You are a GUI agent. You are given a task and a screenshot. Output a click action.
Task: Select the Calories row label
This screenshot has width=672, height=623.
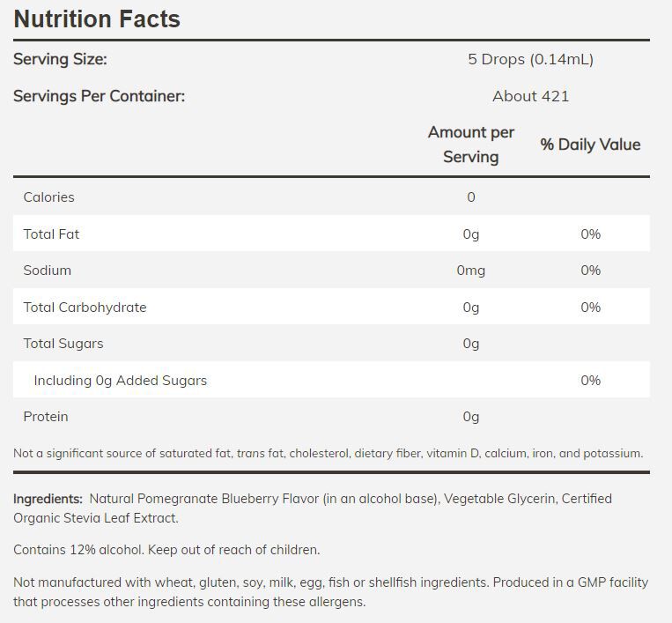[48, 197]
